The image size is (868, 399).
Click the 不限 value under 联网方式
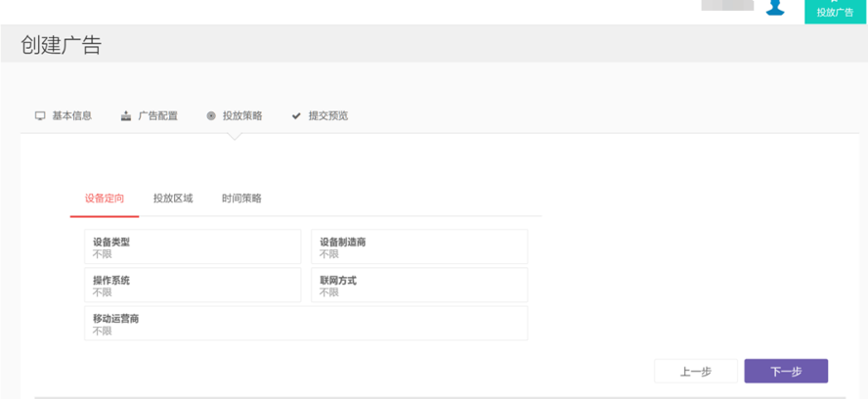point(328,292)
